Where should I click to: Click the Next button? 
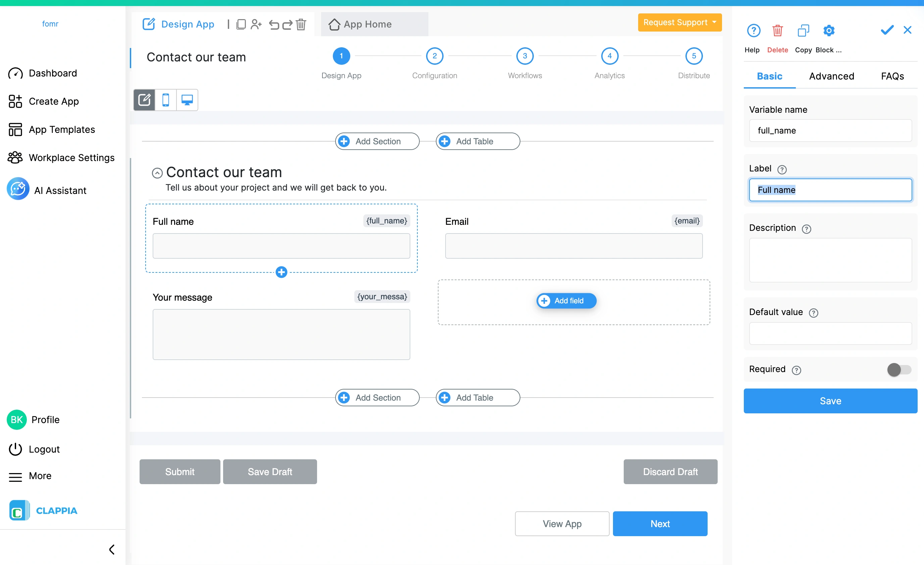coord(660,524)
